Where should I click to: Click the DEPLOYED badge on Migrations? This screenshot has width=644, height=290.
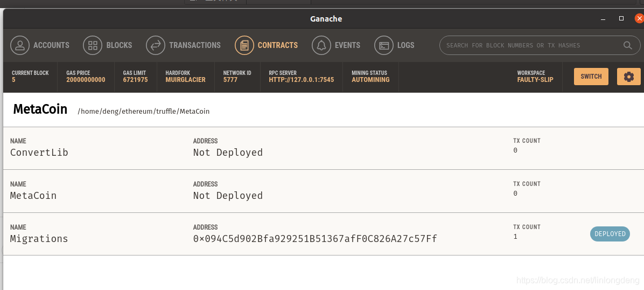coord(610,233)
